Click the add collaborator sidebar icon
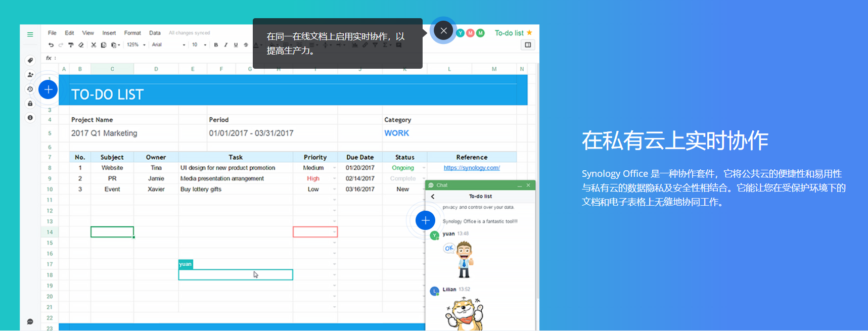The height and width of the screenshot is (331, 868). click(30, 75)
